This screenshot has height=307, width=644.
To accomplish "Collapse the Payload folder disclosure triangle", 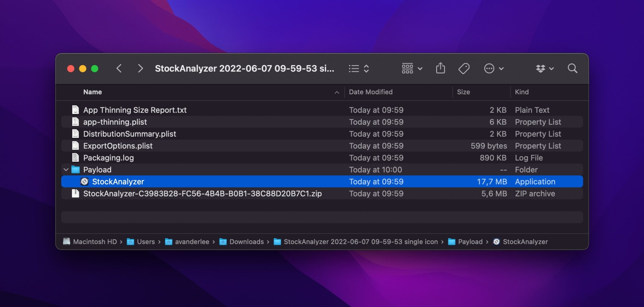I will coord(66,169).
